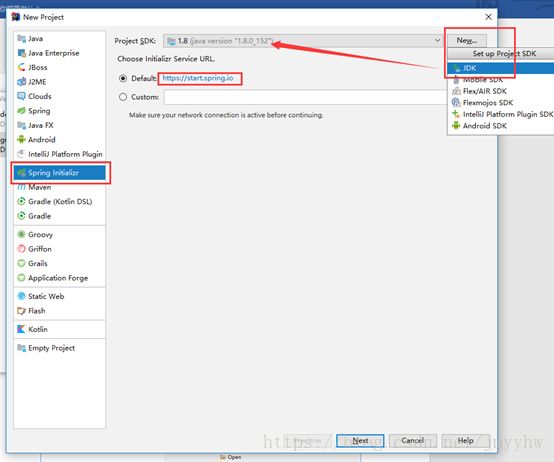Click the Help button

(465, 440)
